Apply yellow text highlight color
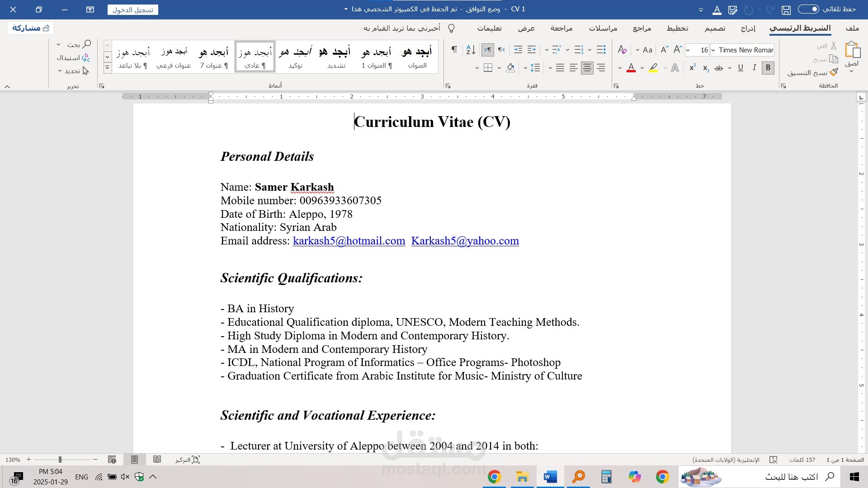This screenshot has width=868, height=488. [653, 68]
